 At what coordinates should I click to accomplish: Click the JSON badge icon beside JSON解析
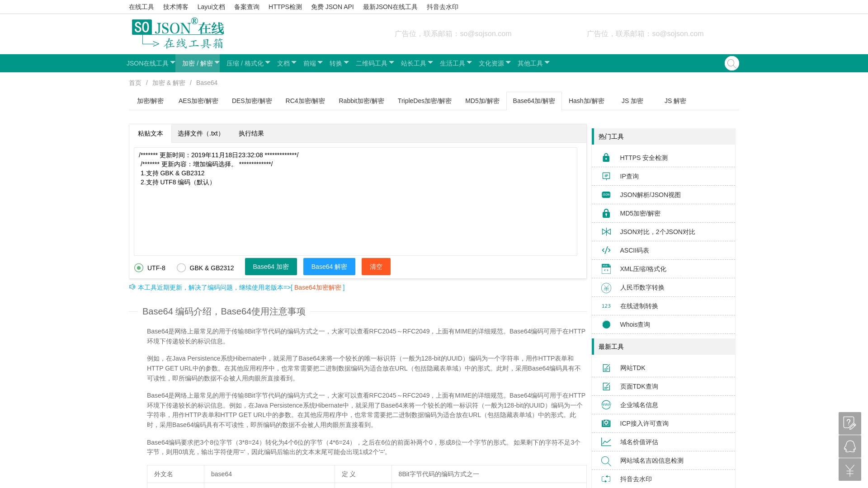pyautogui.click(x=606, y=195)
